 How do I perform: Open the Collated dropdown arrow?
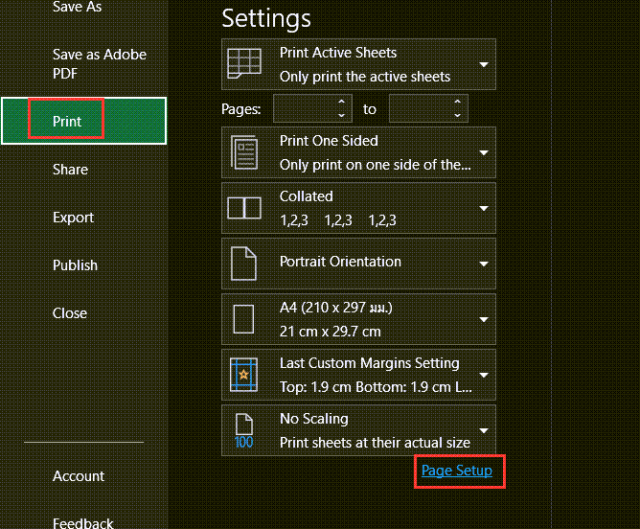point(484,208)
